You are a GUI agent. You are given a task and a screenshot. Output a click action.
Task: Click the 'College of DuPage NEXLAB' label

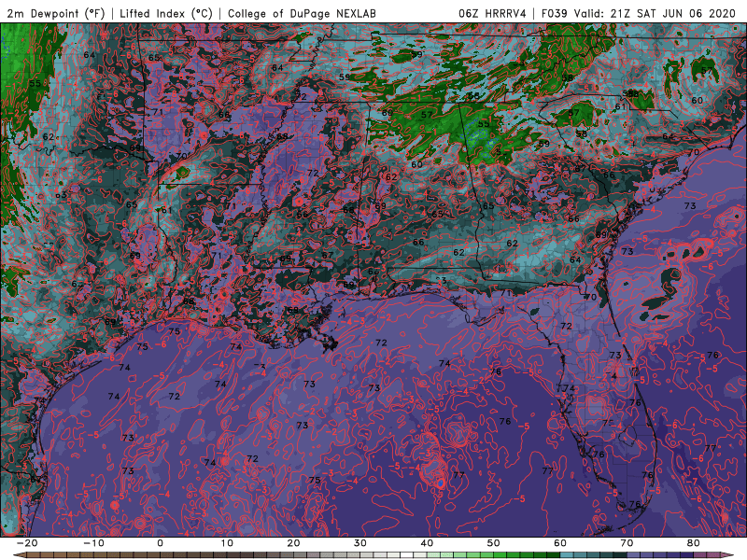[302, 13]
